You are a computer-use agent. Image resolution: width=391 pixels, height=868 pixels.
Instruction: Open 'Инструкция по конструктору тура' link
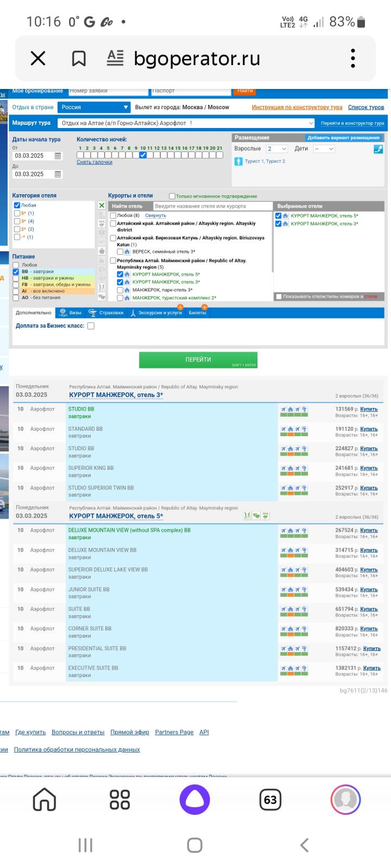[x=297, y=107]
